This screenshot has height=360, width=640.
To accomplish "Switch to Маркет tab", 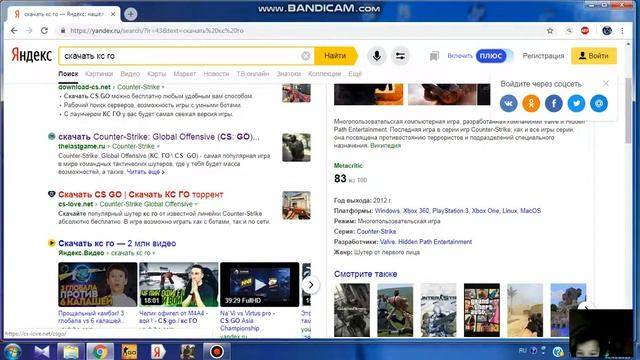I will [184, 74].
